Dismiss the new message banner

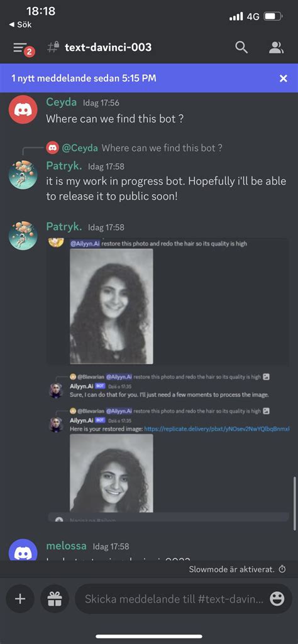click(x=283, y=79)
